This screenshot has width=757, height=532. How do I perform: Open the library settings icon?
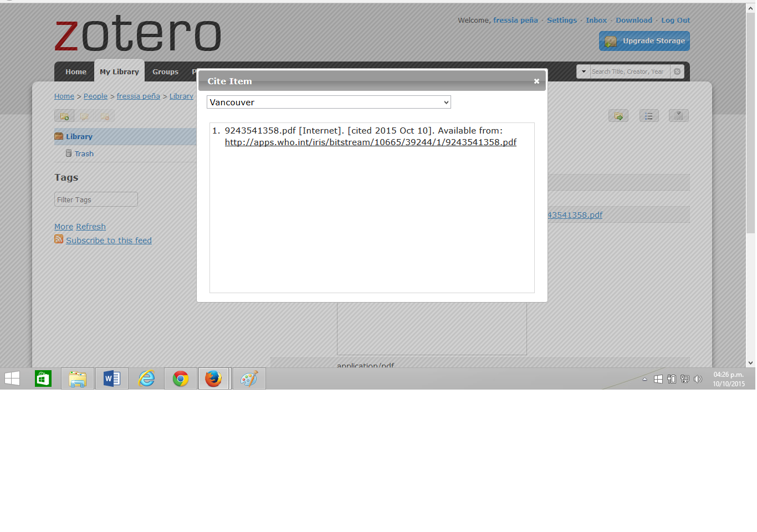[678, 116]
